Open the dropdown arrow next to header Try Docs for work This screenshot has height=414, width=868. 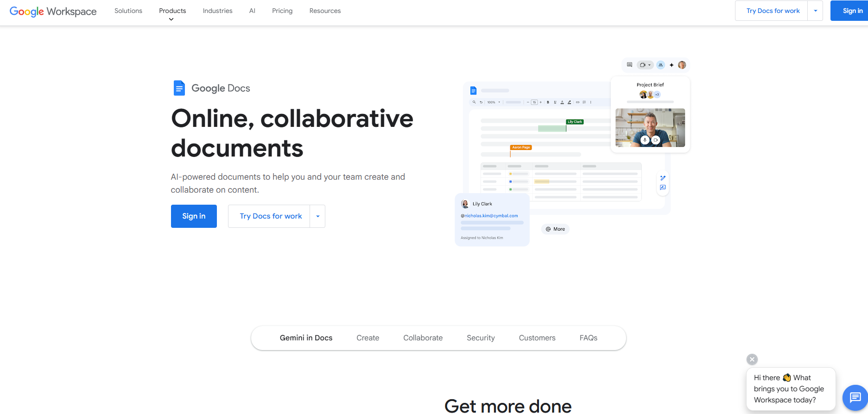(x=815, y=11)
